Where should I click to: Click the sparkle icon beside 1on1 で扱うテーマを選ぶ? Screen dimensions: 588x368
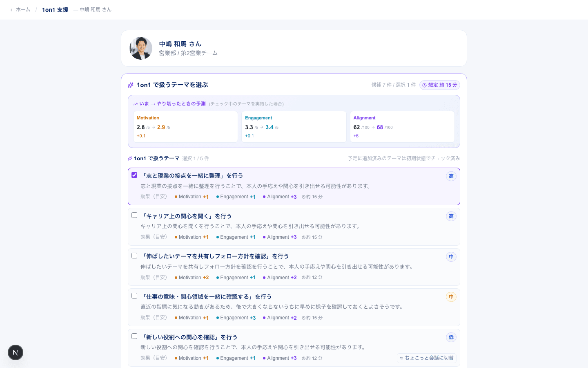tap(131, 85)
